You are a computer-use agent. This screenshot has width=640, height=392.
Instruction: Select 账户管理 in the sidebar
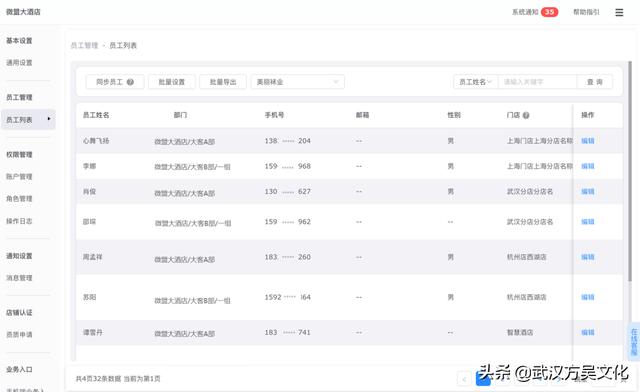pos(19,176)
